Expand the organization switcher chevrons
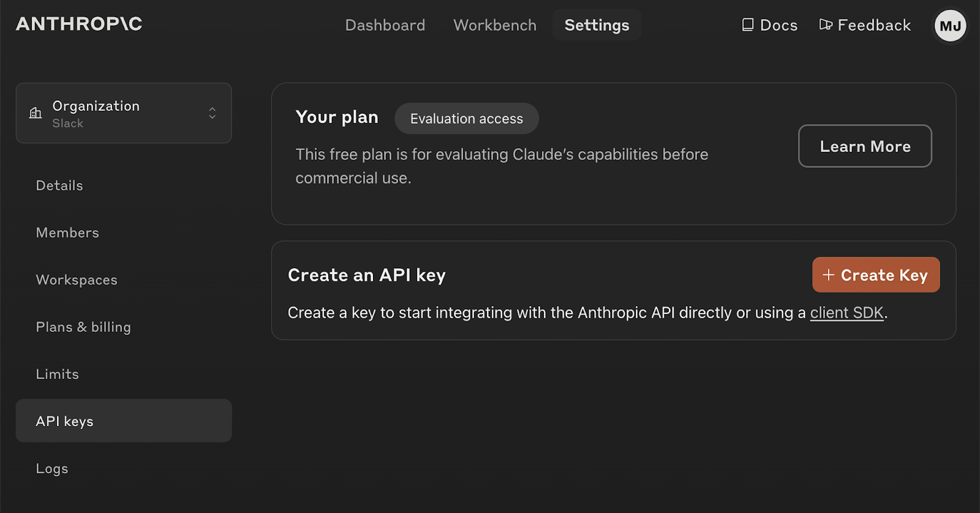980x513 pixels. [212, 113]
